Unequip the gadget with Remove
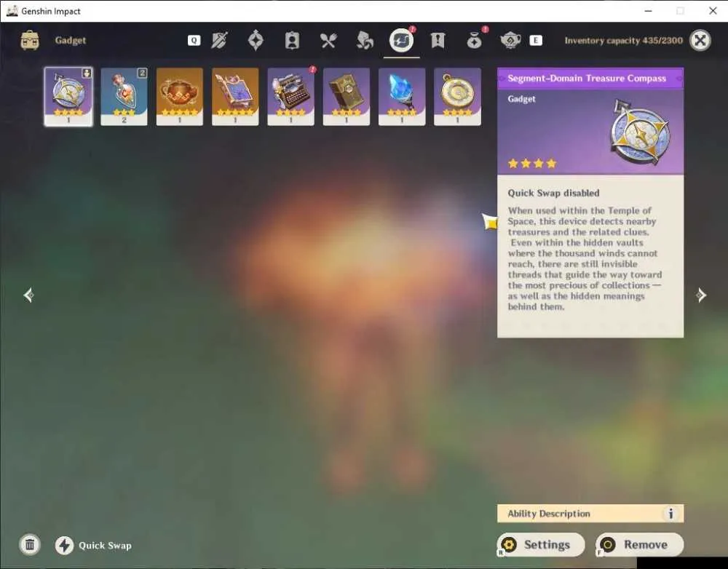Screen dimensions: 728x569 pos(640,544)
